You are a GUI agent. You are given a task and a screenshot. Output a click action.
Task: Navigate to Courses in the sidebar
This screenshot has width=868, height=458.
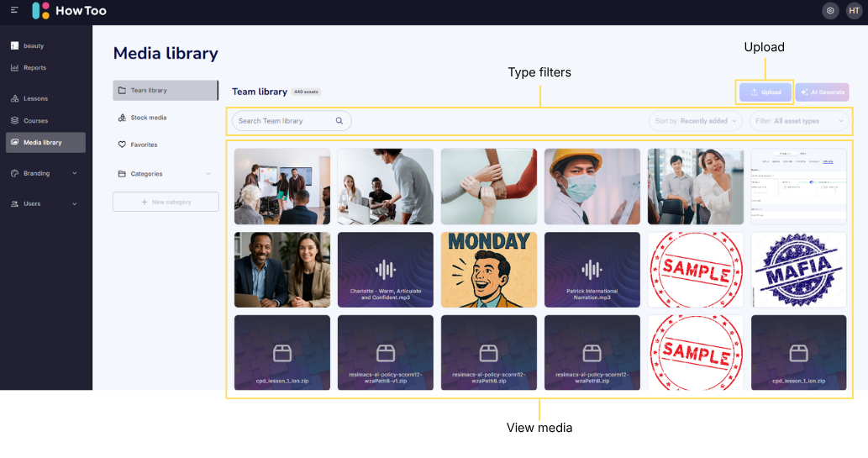(x=35, y=120)
